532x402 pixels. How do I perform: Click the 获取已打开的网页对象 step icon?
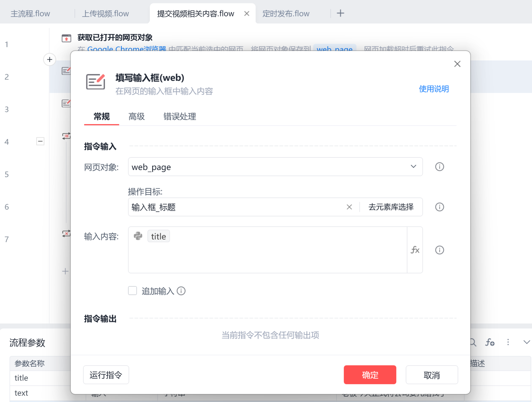[x=66, y=38]
